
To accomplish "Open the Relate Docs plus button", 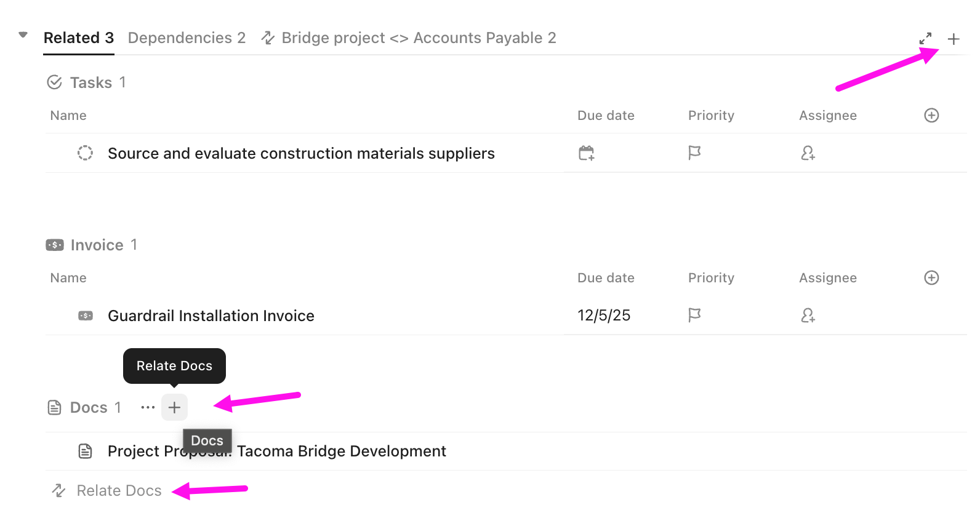I will 174,407.
